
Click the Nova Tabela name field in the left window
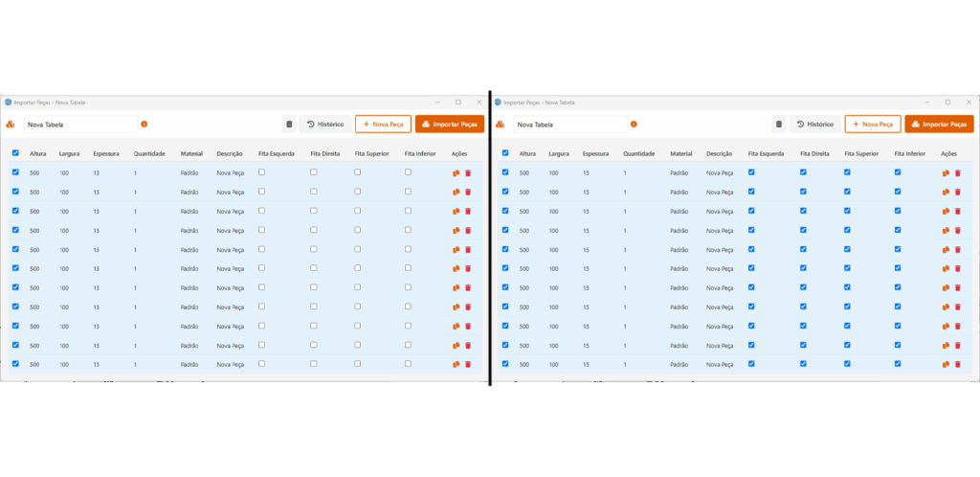80,124
